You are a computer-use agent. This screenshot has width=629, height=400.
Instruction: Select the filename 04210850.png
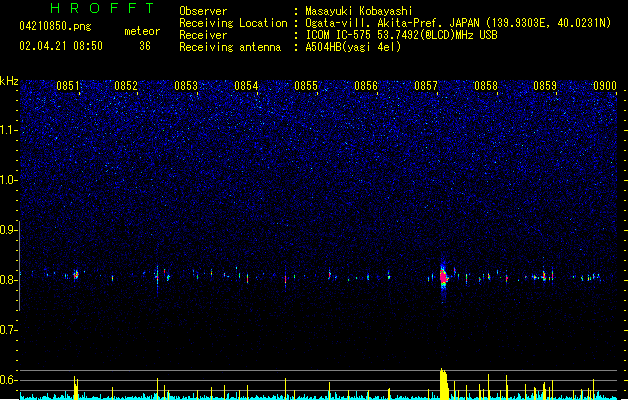click(x=55, y=26)
